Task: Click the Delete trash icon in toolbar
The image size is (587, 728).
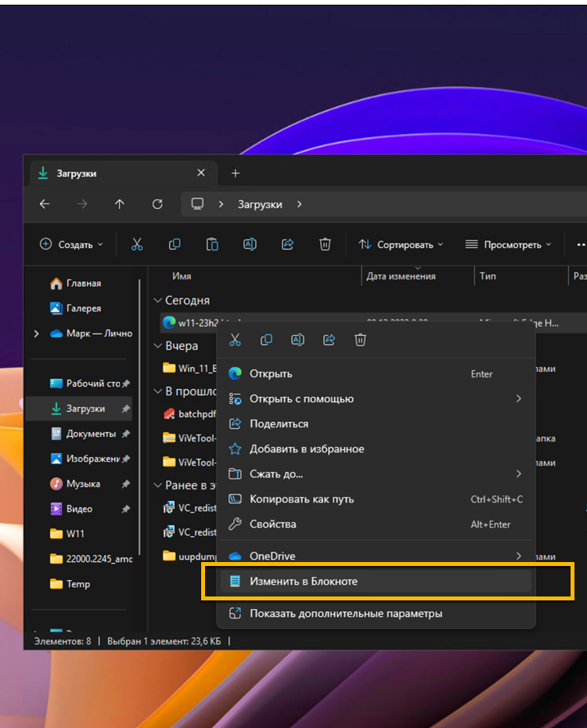Action: click(x=325, y=245)
